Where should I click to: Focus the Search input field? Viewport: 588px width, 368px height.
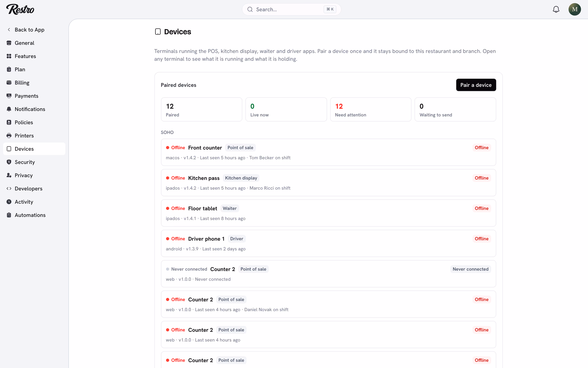tap(292, 9)
